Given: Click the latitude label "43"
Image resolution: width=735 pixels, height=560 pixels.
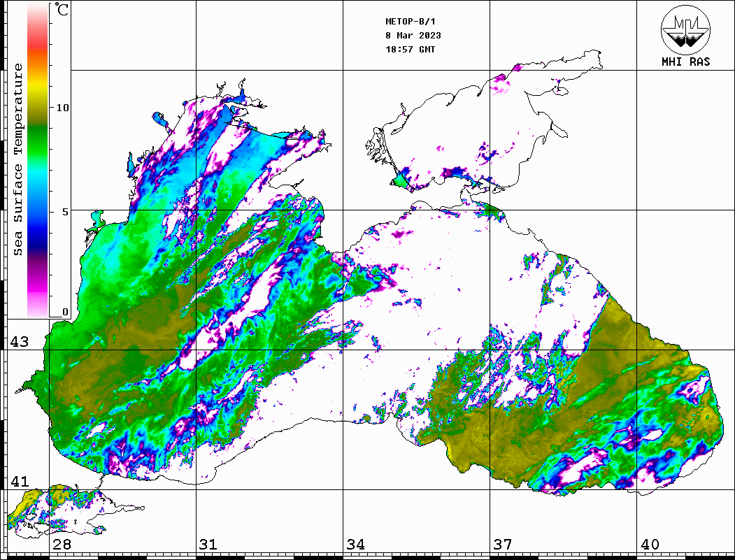Looking at the screenshot, I should 20,342.
